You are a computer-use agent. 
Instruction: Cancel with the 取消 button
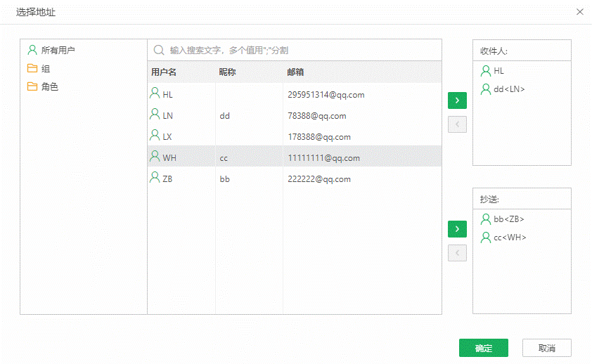click(x=547, y=348)
